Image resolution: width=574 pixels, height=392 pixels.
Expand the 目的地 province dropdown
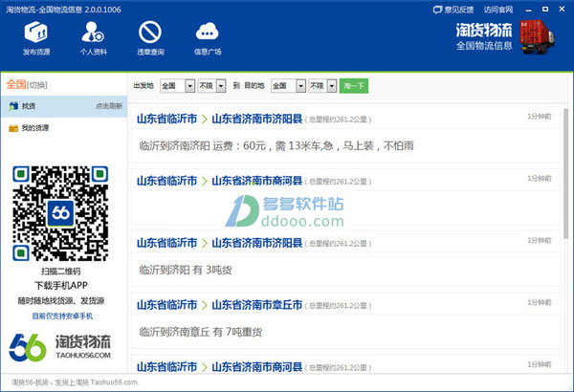coord(300,86)
